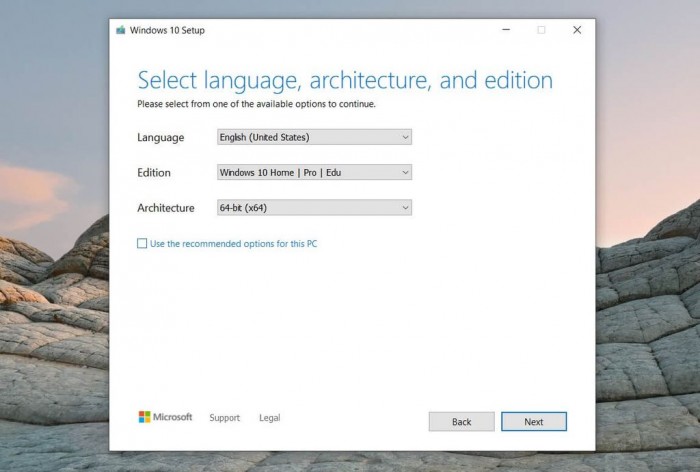Close the Windows 10 Setup window
Screen dimensions: 700x472
(577, 30)
